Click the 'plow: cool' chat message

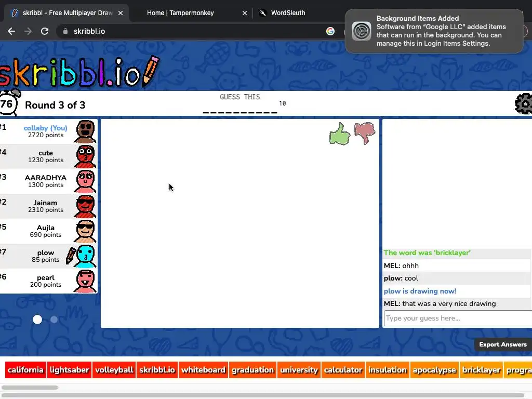pyautogui.click(x=401, y=278)
